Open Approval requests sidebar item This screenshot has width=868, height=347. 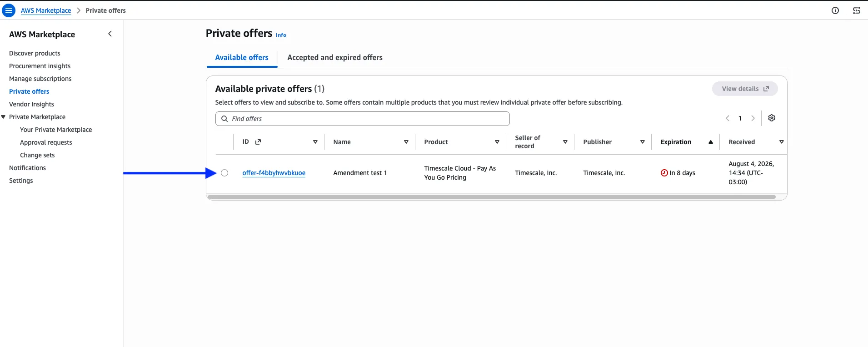click(46, 142)
